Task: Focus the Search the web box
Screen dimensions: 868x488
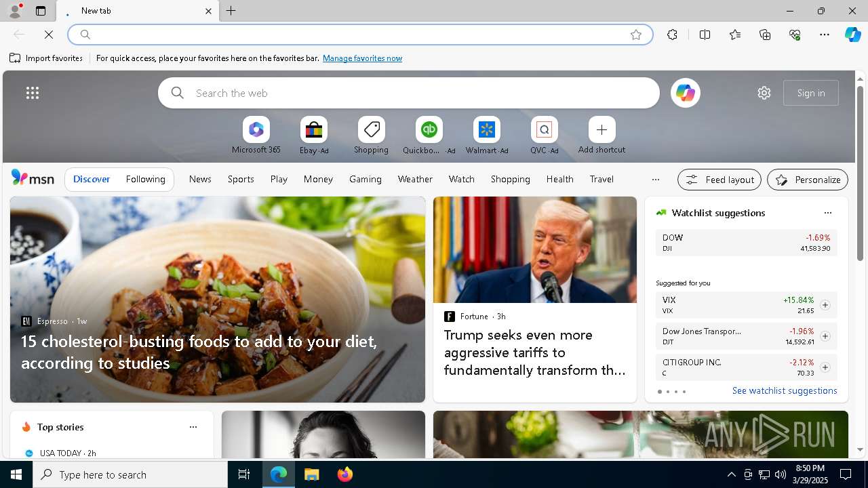Action: pyautogui.click(x=409, y=93)
